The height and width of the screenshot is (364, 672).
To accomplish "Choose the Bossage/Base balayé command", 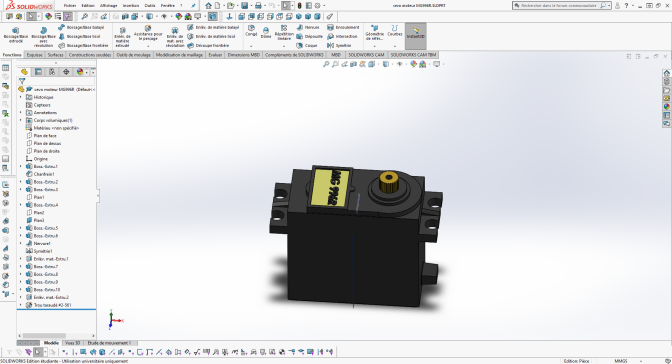I will coord(81,27).
